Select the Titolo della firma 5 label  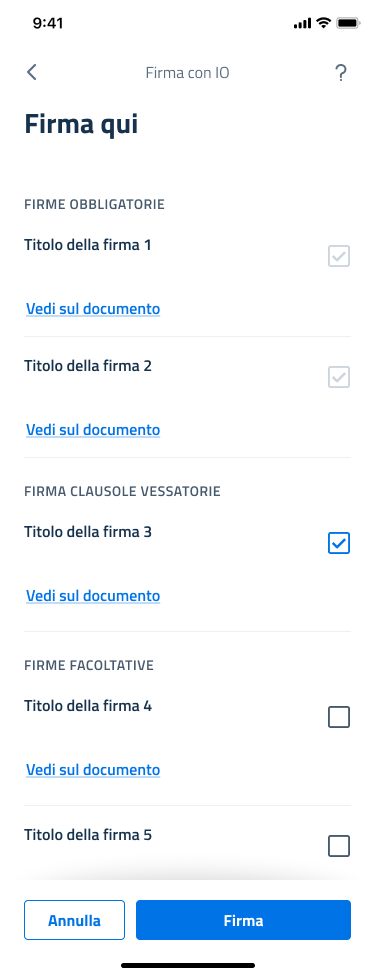[88, 834]
